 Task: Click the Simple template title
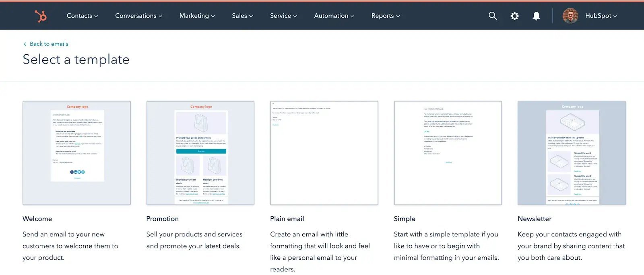pos(405,219)
